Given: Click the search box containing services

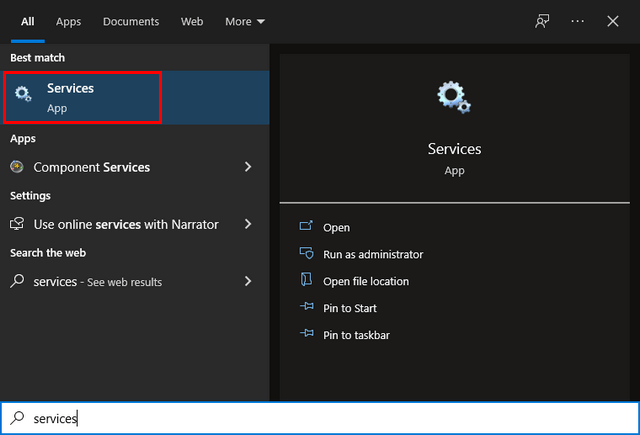Looking at the screenshot, I should (x=320, y=418).
